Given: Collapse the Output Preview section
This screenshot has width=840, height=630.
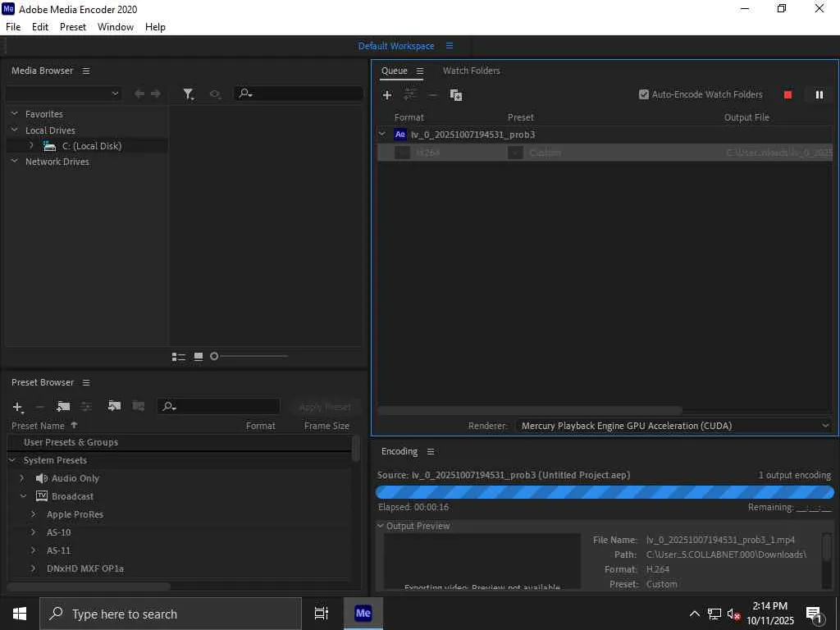Looking at the screenshot, I should click(x=381, y=526).
